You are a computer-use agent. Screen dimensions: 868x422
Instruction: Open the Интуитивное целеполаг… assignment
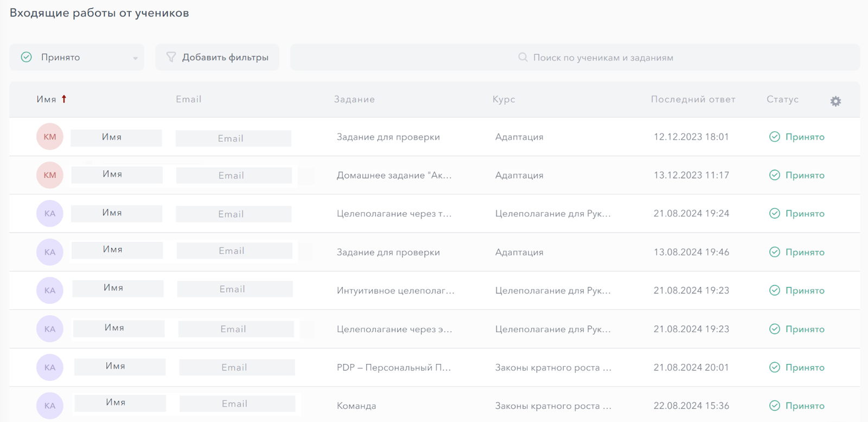(x=395, y=291)
